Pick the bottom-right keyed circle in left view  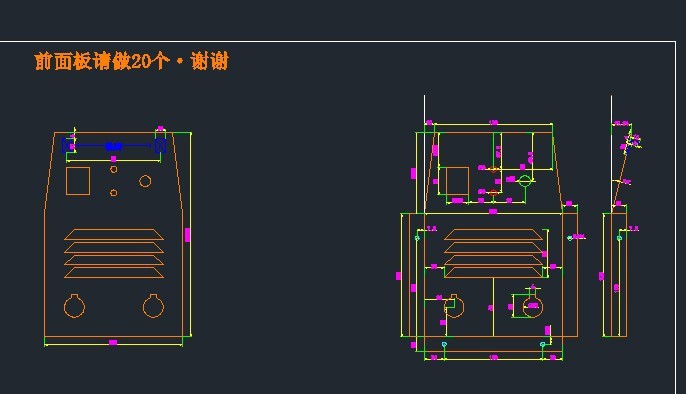click(153, 305)
